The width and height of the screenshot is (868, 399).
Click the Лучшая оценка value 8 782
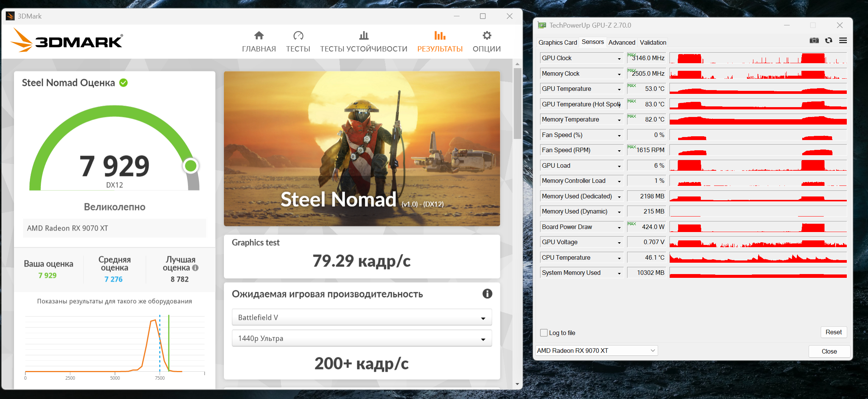tap(180, 279)
